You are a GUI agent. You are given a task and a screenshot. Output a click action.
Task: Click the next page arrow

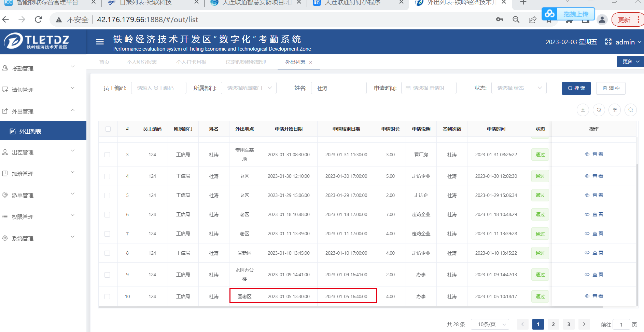pos(584,324)
